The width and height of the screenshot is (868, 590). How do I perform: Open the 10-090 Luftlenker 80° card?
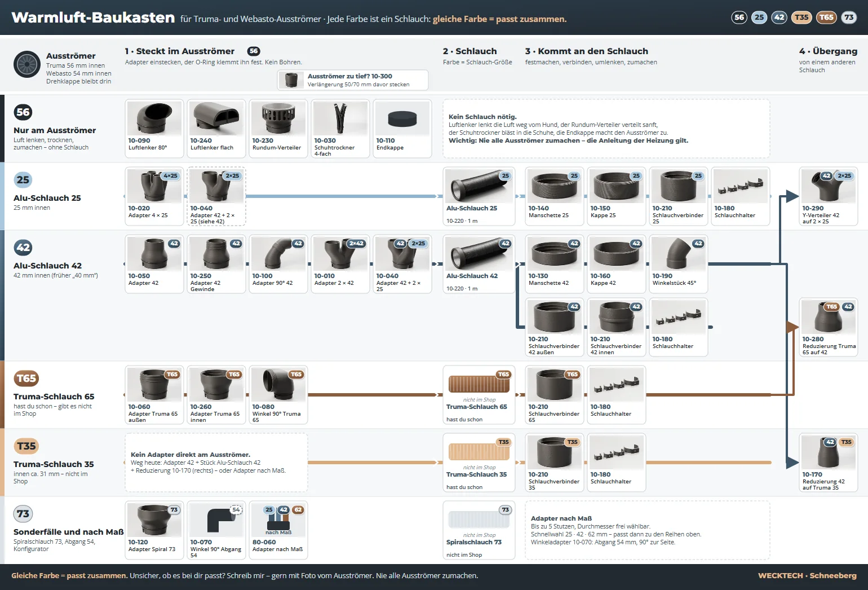(x=154, y=129)
